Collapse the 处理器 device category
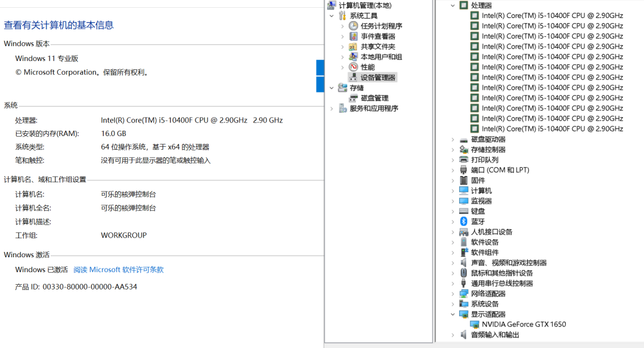The image size is (644, 348). (453, 5)
